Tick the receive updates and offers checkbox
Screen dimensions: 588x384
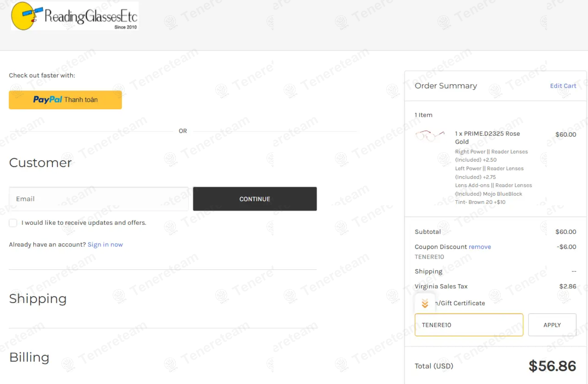[13, 223]
